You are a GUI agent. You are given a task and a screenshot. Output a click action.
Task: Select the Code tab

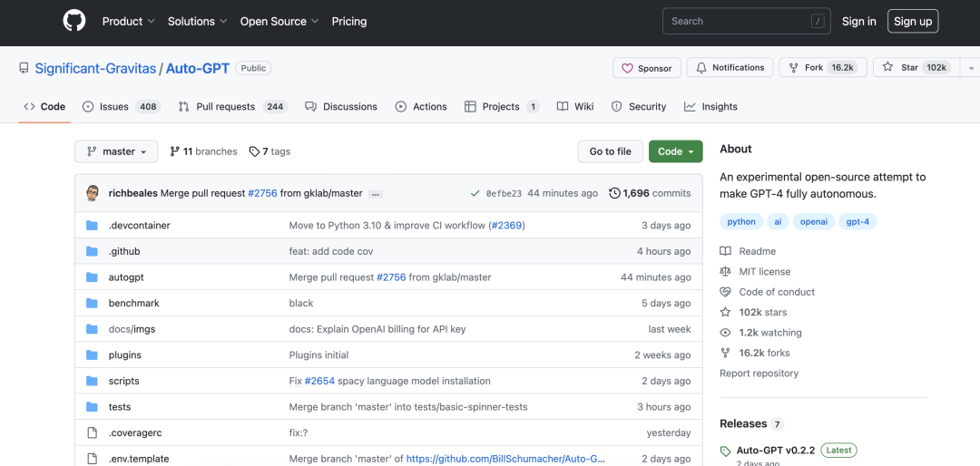click(44, 107)
